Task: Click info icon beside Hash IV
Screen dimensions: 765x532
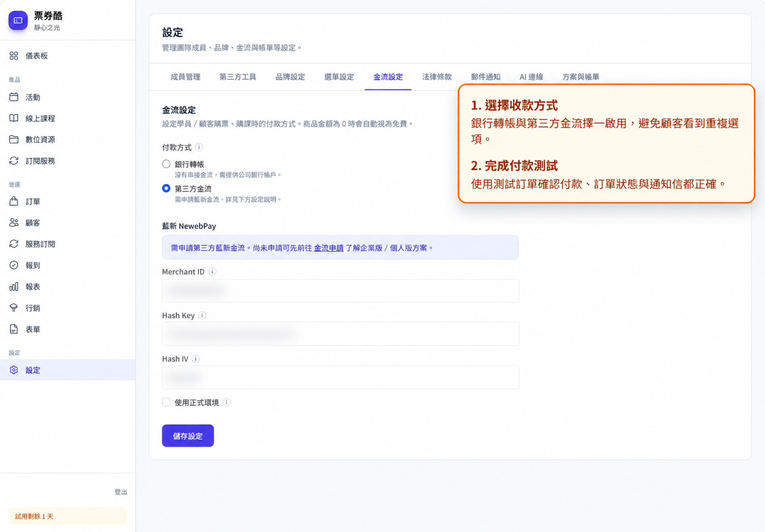Action: 195,359
